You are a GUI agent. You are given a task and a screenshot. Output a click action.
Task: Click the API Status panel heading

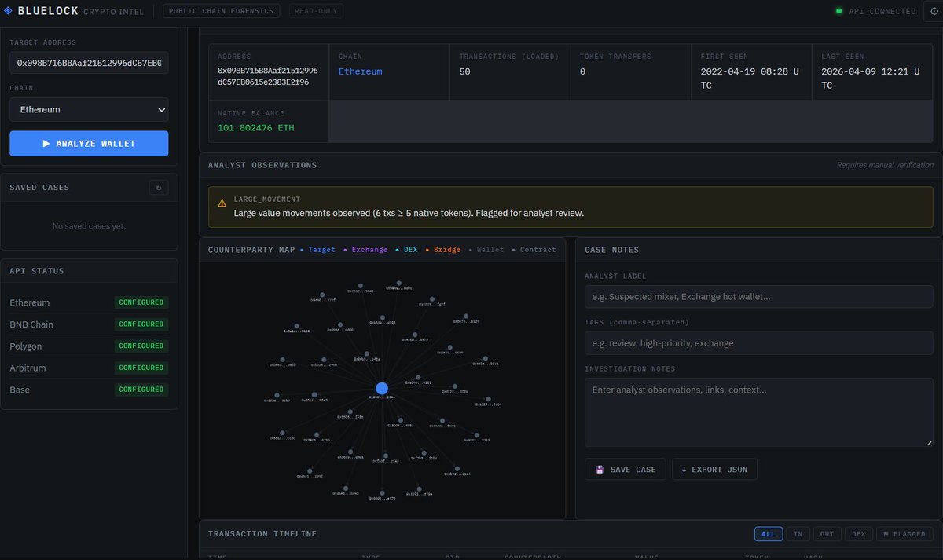point(37,271)
